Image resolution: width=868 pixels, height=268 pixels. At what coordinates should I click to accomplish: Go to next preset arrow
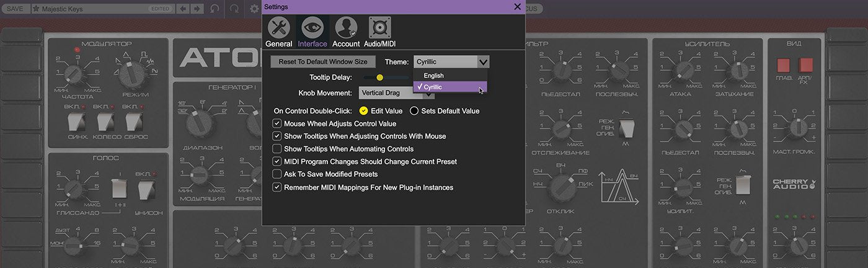pyautogui.click(x=197, y=9)
